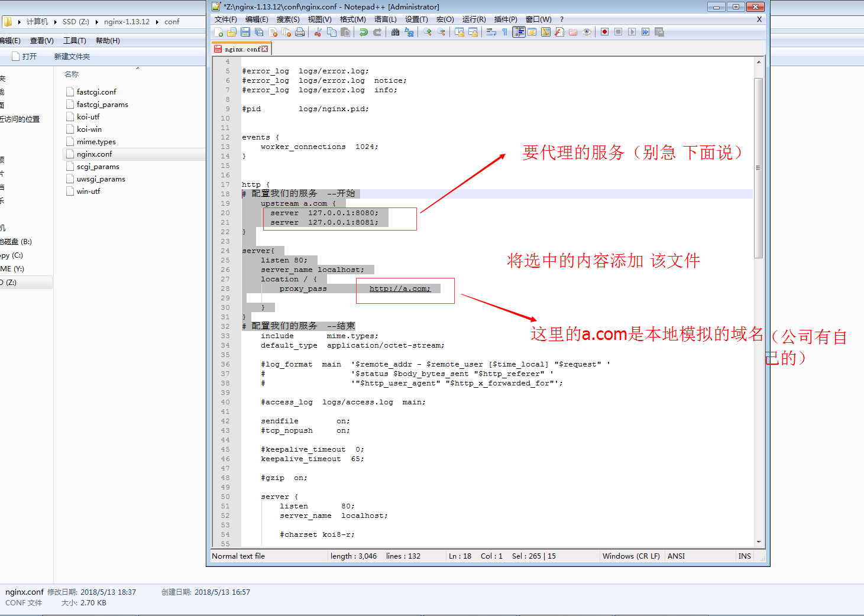The width and height of the screenshot is (864, 616).
Task: Select mime.types file in Explorer
Action: click(96, 142)
